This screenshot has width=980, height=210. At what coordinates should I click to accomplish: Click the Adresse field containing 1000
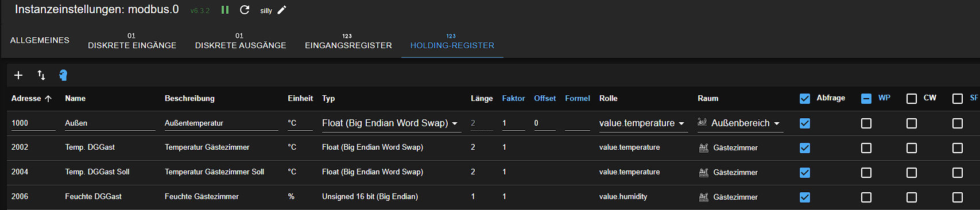33,123
